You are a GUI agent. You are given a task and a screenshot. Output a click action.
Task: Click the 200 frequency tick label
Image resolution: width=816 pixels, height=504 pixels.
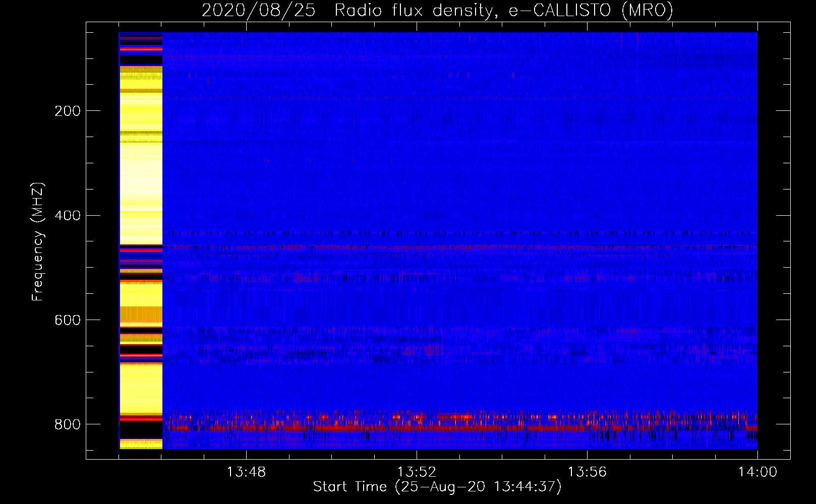coord(68,111)
